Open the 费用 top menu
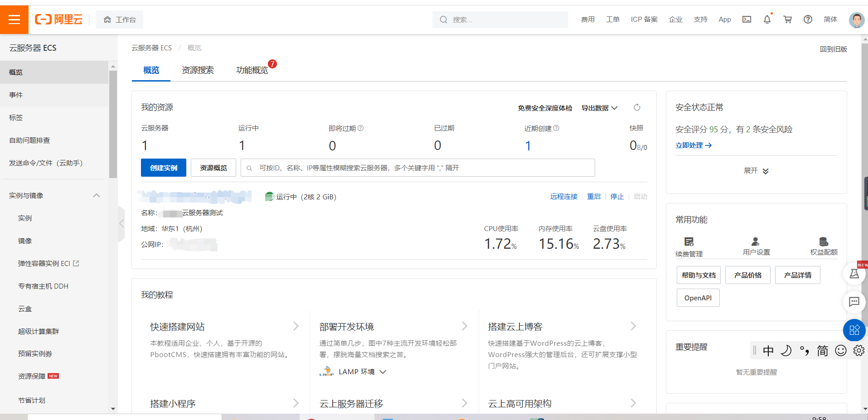Image resolution: width=868 pixels, height=420 pixels. click(588, 19)
